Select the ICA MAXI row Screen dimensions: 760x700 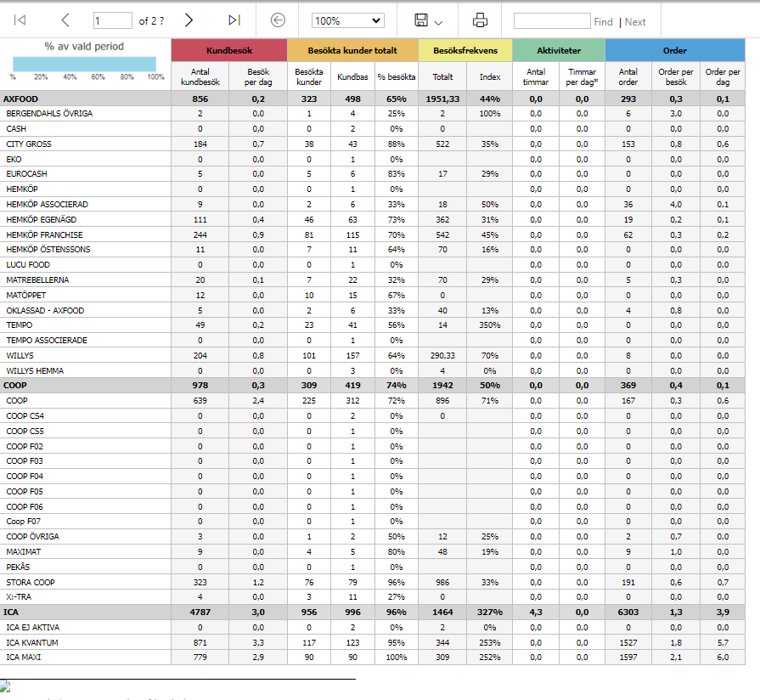coord(372,658)
